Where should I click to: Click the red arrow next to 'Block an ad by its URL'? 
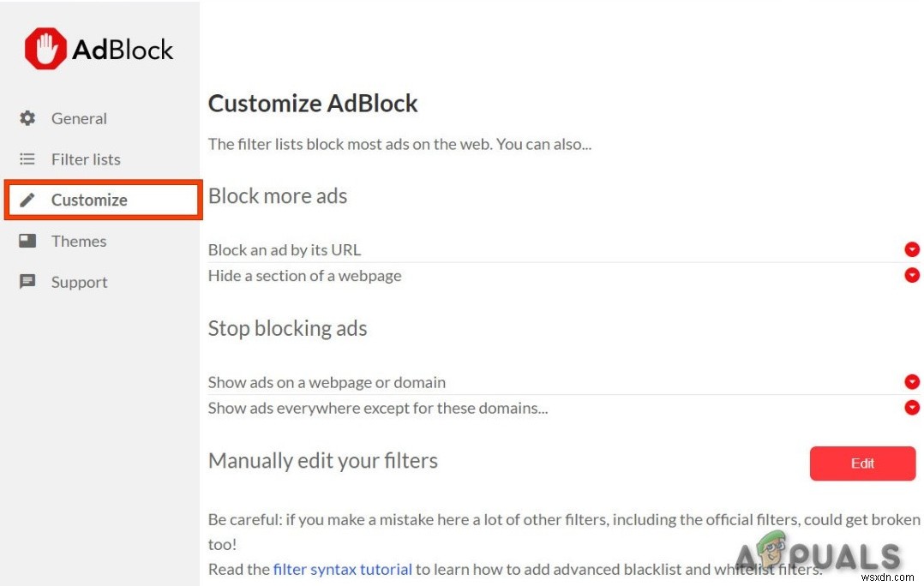pos(911,249)
